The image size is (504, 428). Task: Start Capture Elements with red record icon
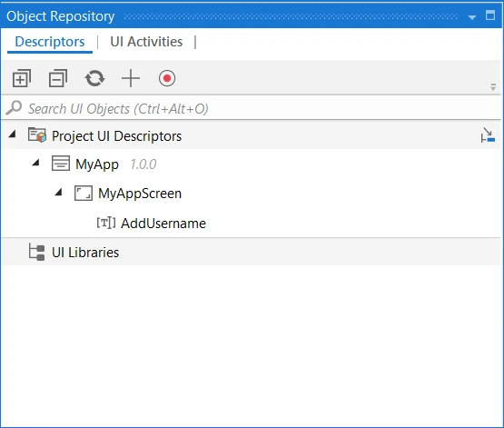click(167, 78)
